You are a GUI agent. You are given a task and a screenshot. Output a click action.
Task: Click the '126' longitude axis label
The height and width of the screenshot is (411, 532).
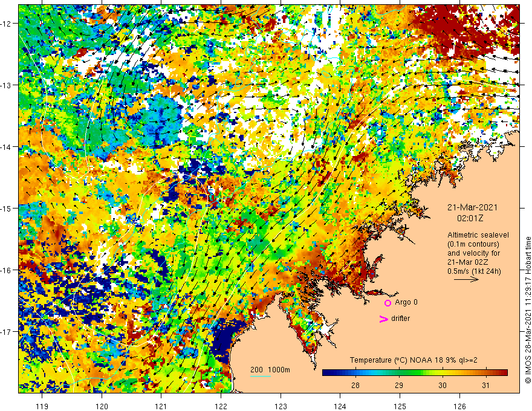[459, 407]
